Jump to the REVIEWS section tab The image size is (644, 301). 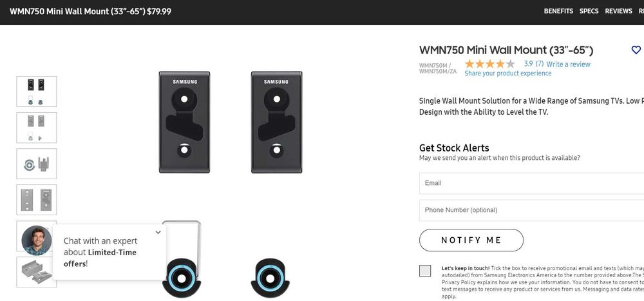pyautogui.click(x=618, y=11)
